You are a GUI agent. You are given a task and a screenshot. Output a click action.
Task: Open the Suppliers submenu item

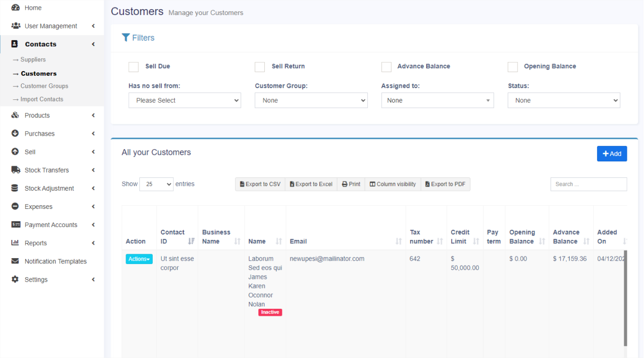click(33, 60)
